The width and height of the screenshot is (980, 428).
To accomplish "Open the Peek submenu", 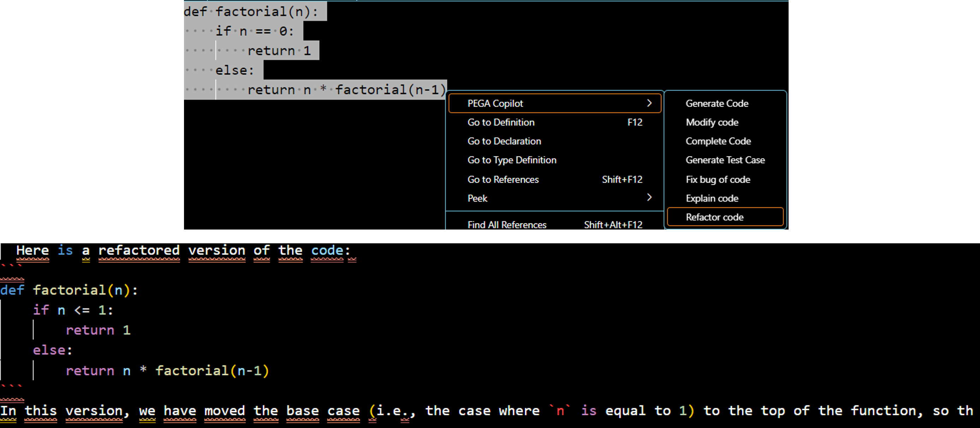I will pos(555,198).
